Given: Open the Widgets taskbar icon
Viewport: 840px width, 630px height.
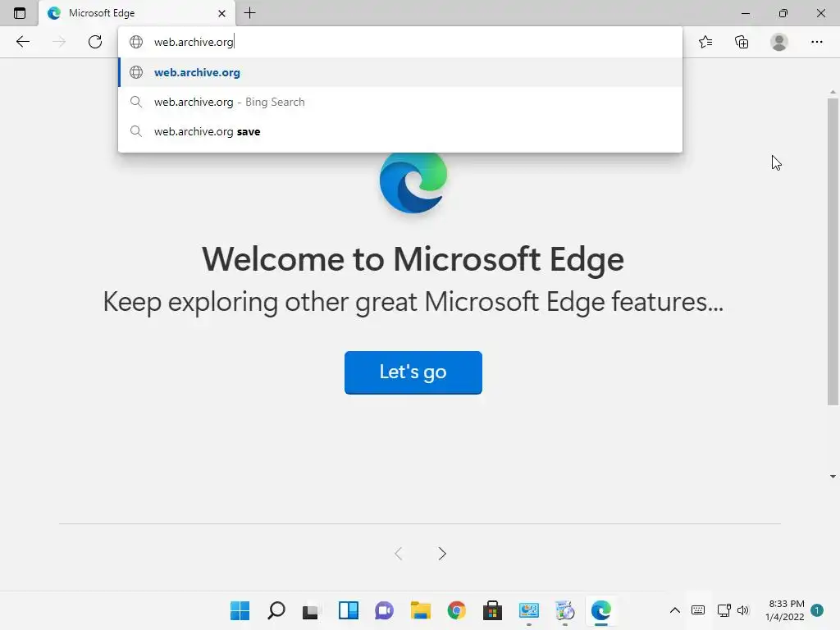Looking at the screenshot, I should tap(348, 610).
